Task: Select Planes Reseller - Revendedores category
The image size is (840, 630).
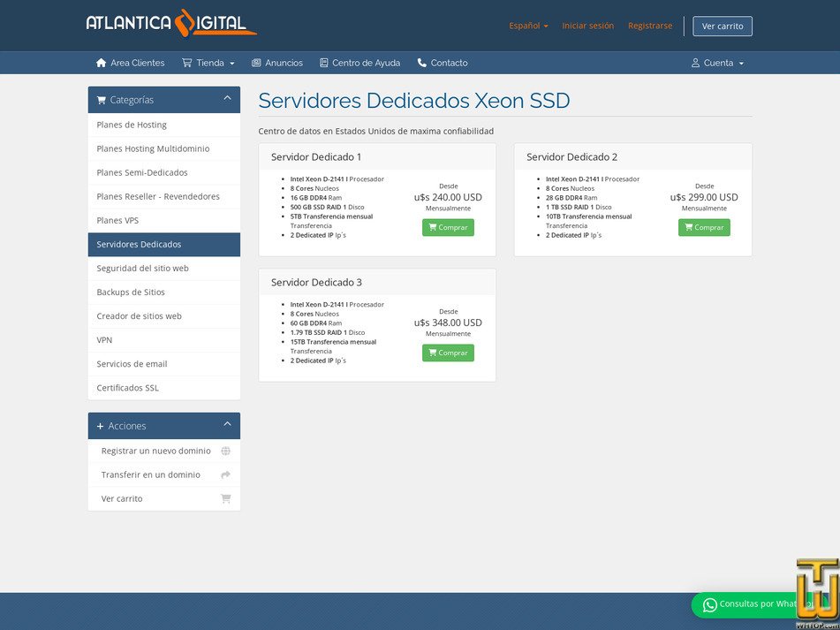Action: click(164, 197)
